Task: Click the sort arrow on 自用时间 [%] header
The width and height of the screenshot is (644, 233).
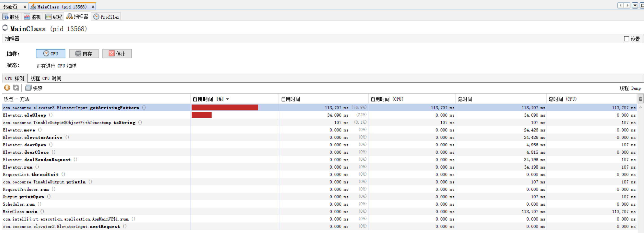Action: (227, 99)
